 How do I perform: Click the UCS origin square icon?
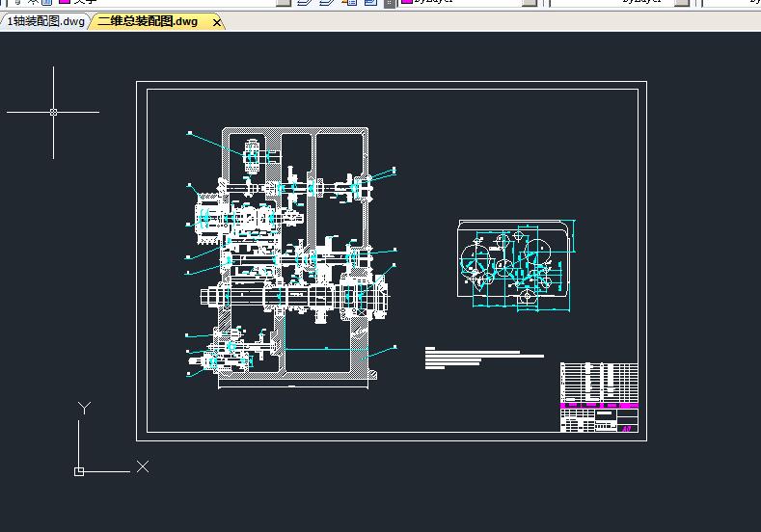click(x=79, y=471)
